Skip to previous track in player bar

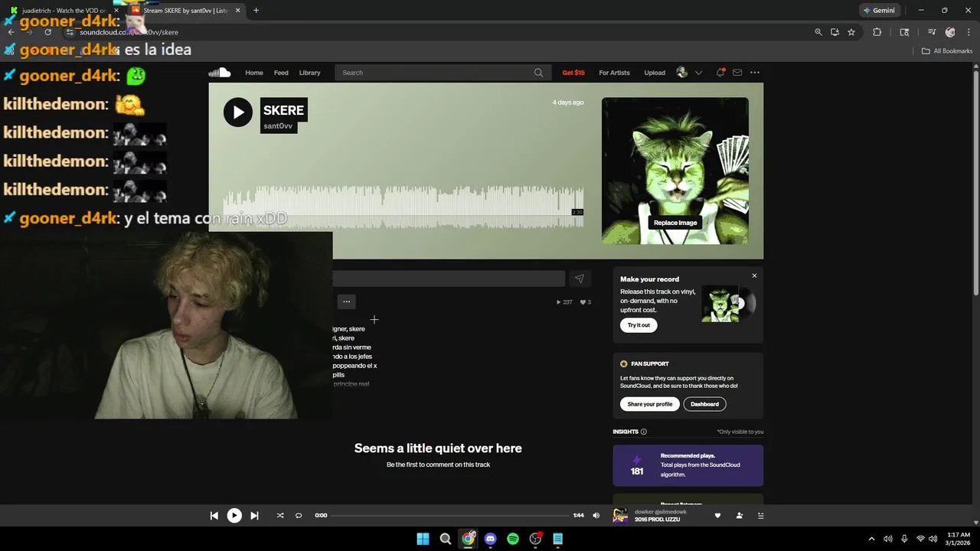coord(214,516)
